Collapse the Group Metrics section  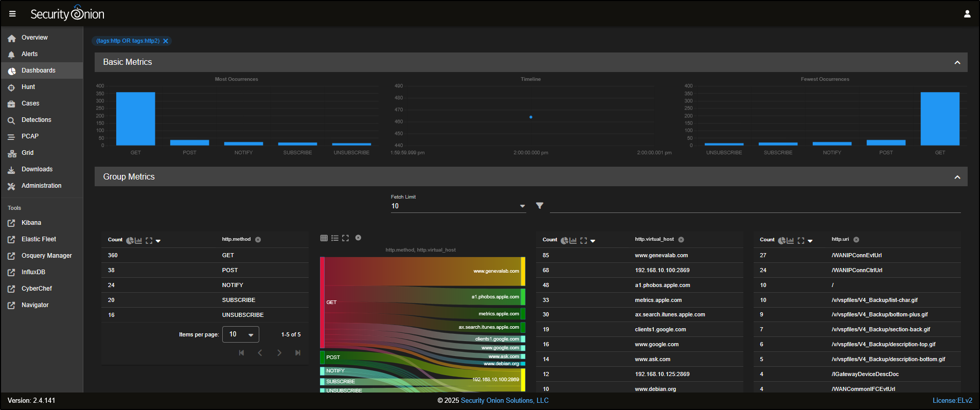pyautogui.click(x=957, y=177)
